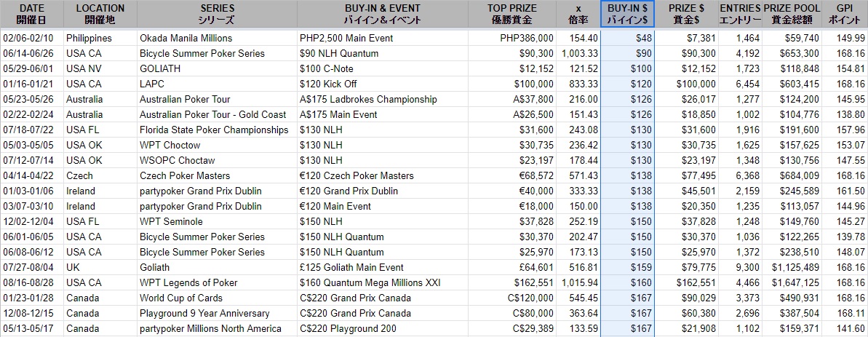The width and height of the screenshot is (868, 337).
Task: Click the World Cup of Cards cell
Action: [x=217, y=298]
